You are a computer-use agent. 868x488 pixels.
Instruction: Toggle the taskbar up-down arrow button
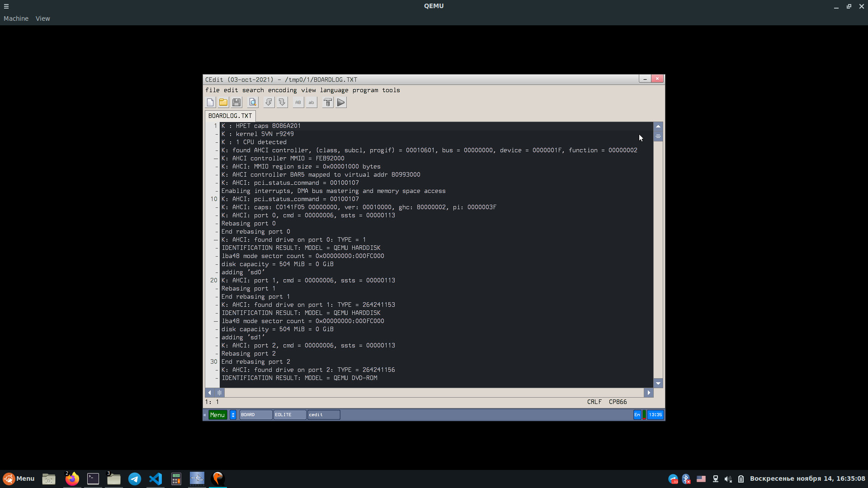click(233, 415)
